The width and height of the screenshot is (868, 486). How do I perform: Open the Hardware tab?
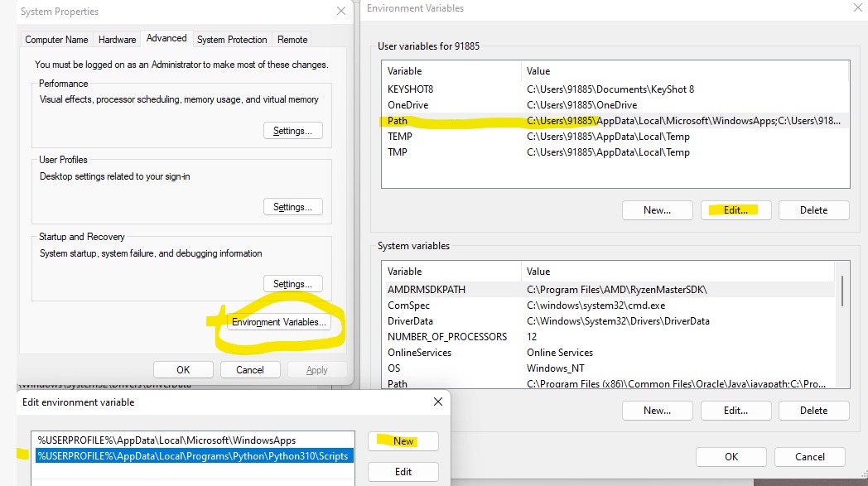click(x=117, y=39)
